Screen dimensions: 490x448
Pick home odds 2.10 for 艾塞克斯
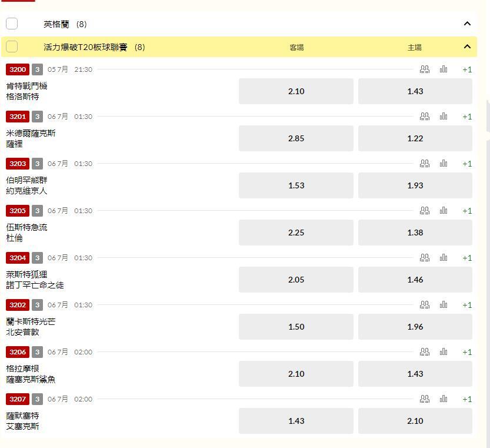coord(415,421)
